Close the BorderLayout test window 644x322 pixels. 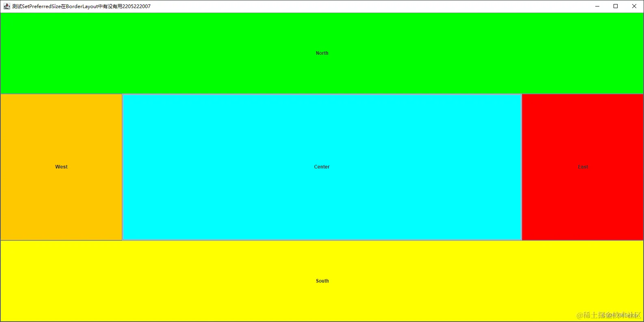634,6
